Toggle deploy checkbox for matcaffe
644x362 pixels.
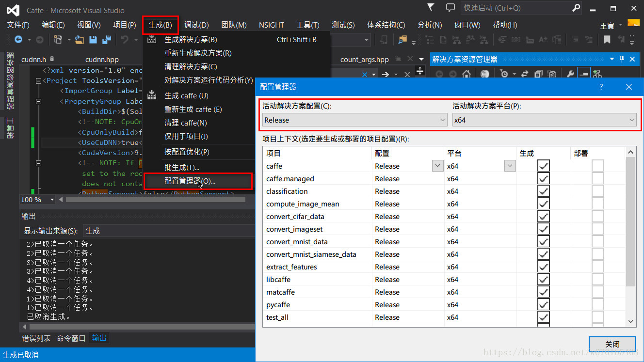point(598,292)
